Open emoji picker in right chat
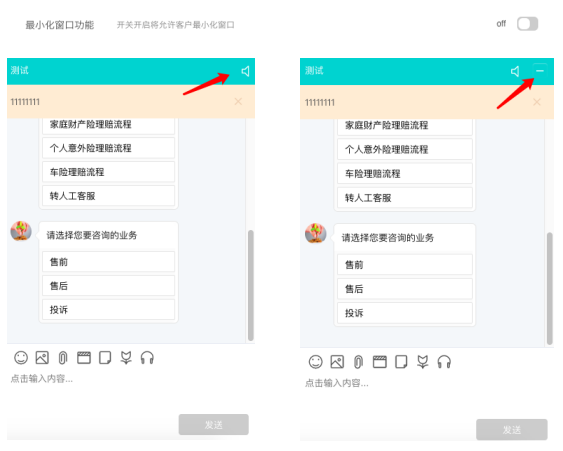 click(316, 362)
